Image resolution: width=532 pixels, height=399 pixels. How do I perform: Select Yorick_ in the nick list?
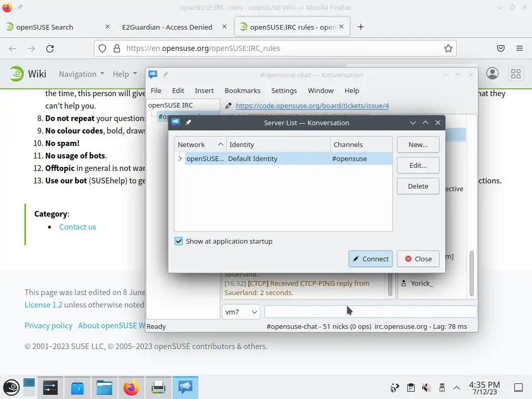point(421,283)
